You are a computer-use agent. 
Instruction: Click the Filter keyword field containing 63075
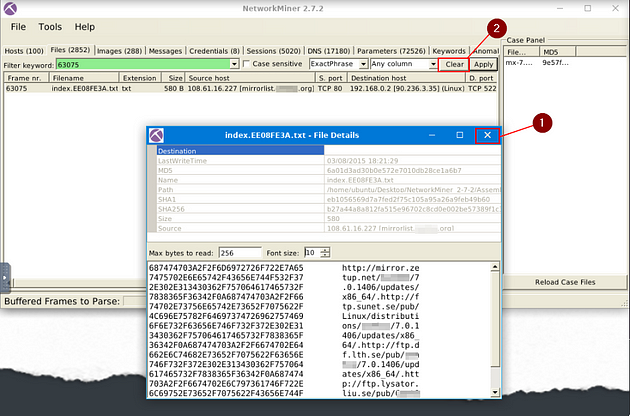tap(143, 64)
